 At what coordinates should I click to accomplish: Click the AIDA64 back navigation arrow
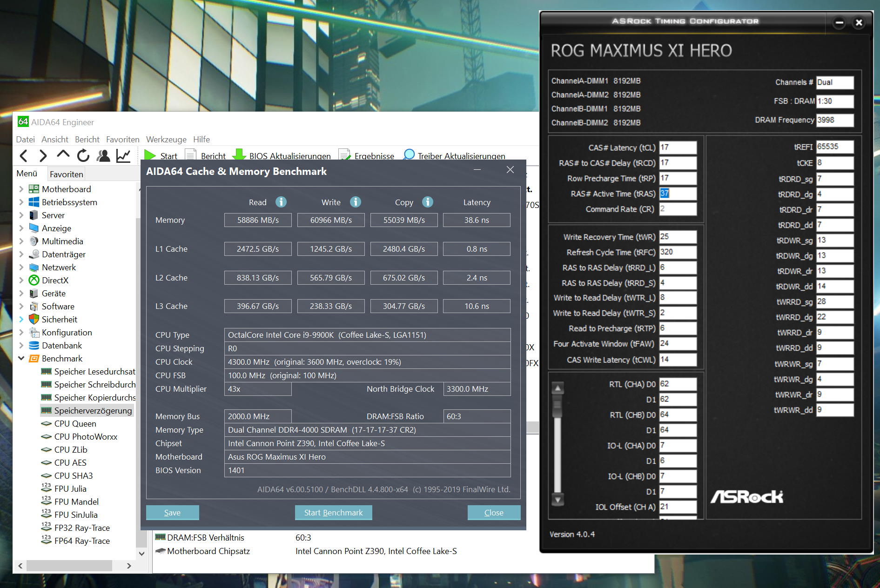pos(24,156)
